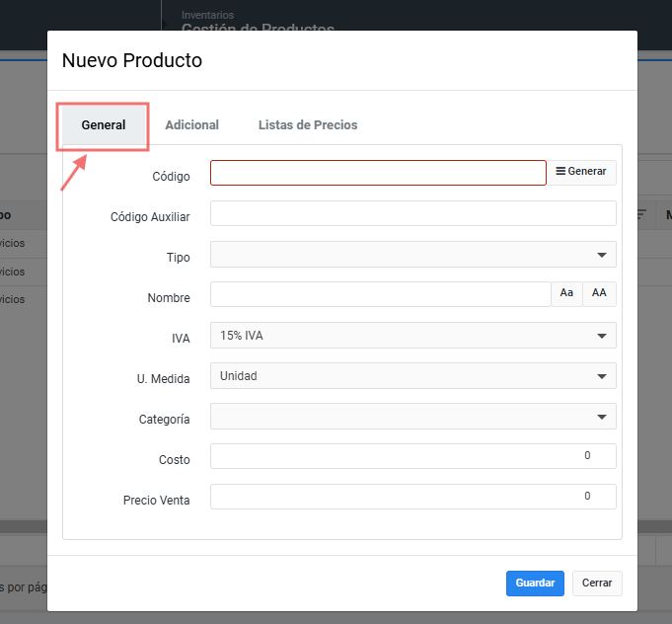Screen dimensions: 672x624
Task: Open the U. Medida dropdown
Action: [412, 376]
